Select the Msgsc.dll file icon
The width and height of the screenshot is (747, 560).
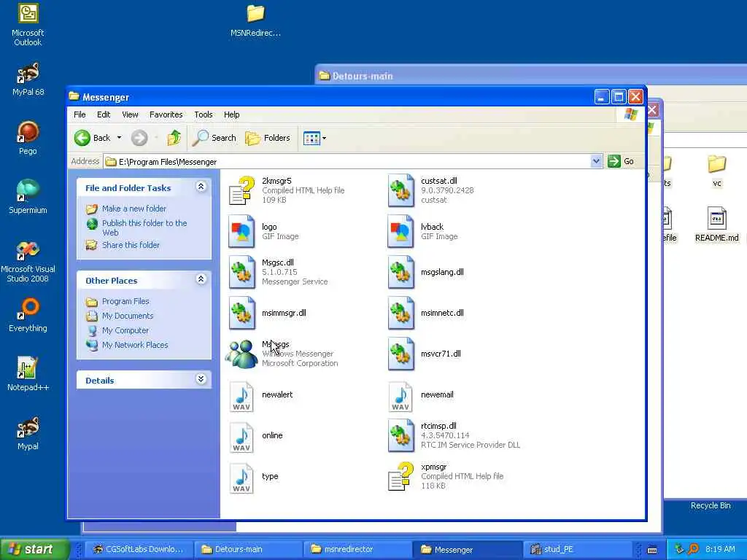point(241,272)
